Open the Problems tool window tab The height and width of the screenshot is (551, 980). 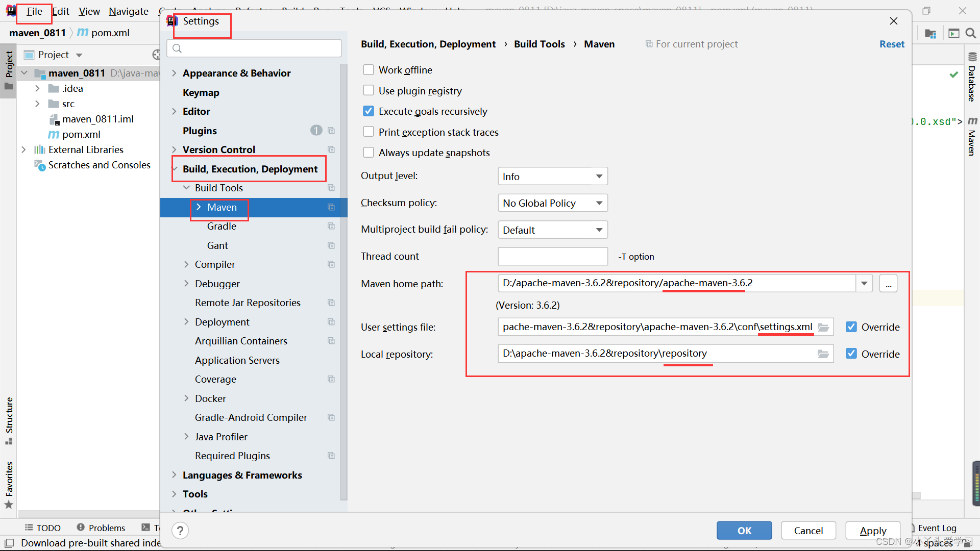[101, 528]
